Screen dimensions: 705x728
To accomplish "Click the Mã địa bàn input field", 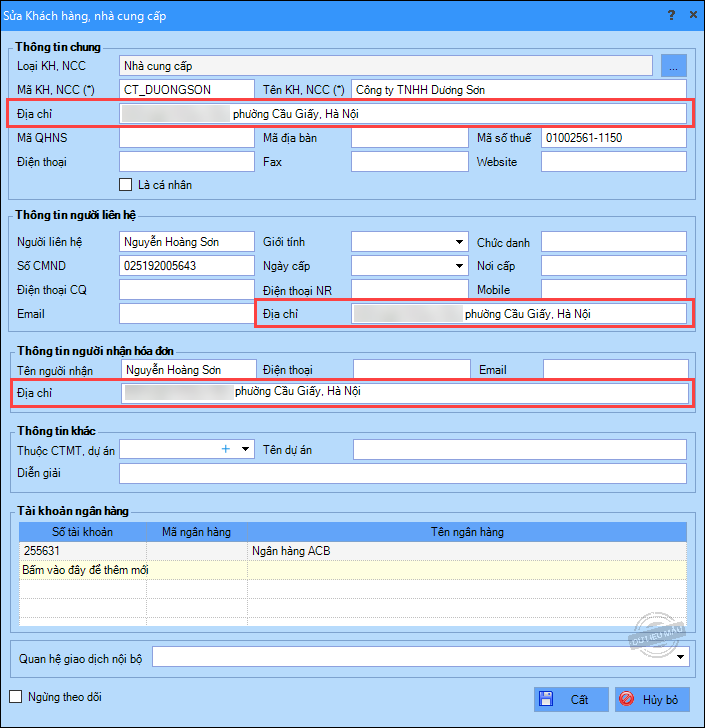I will click(410, 138).
